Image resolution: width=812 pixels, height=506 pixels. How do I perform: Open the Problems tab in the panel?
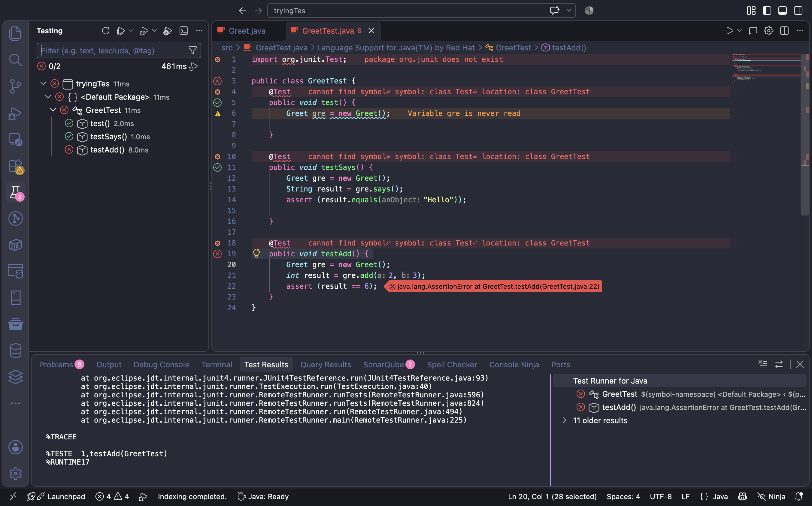(x=61, y=364)
